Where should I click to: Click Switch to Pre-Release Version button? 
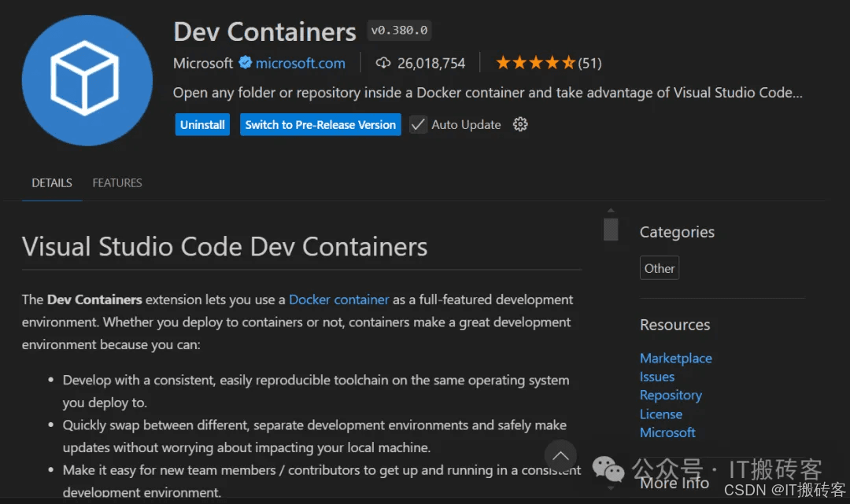[x=320, y=124]
